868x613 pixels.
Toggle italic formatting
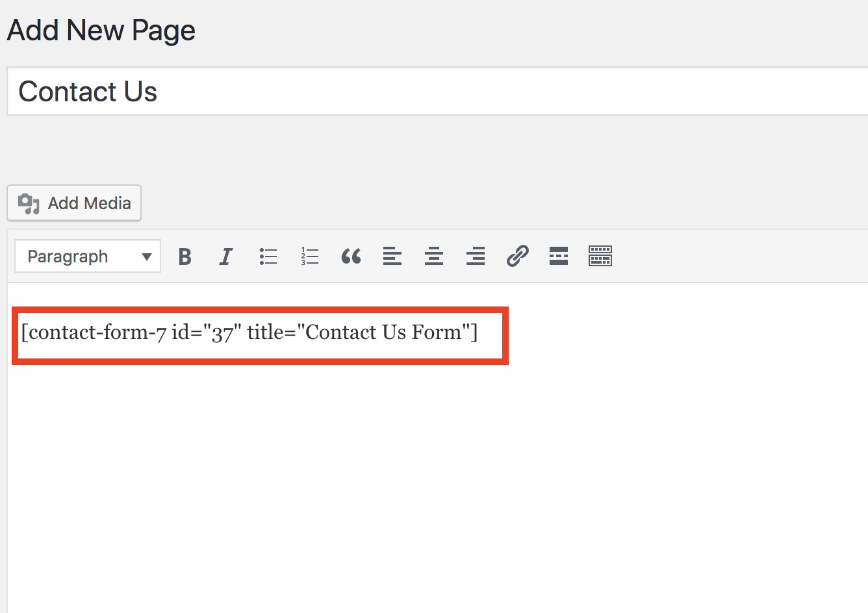pos(226,256)
